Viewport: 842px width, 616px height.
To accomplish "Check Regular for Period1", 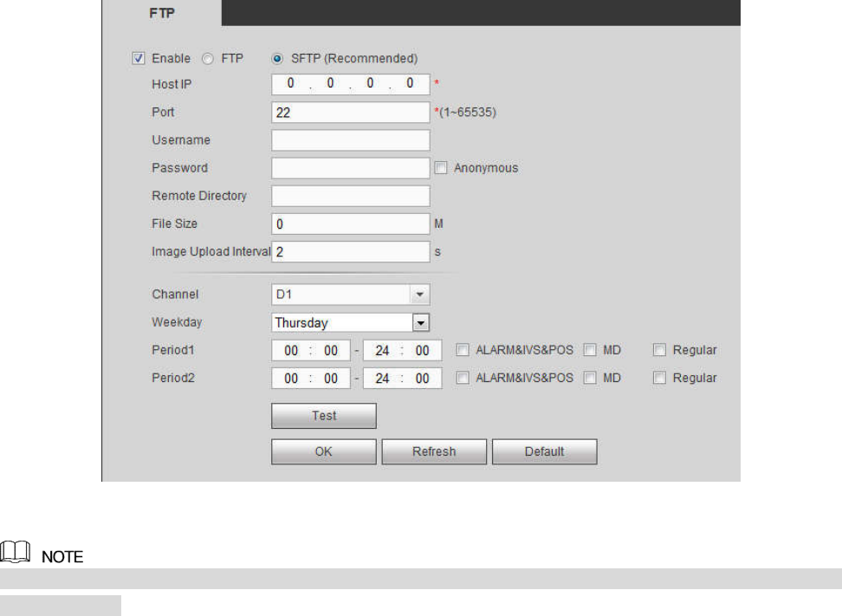I will [x=659, y=350].
